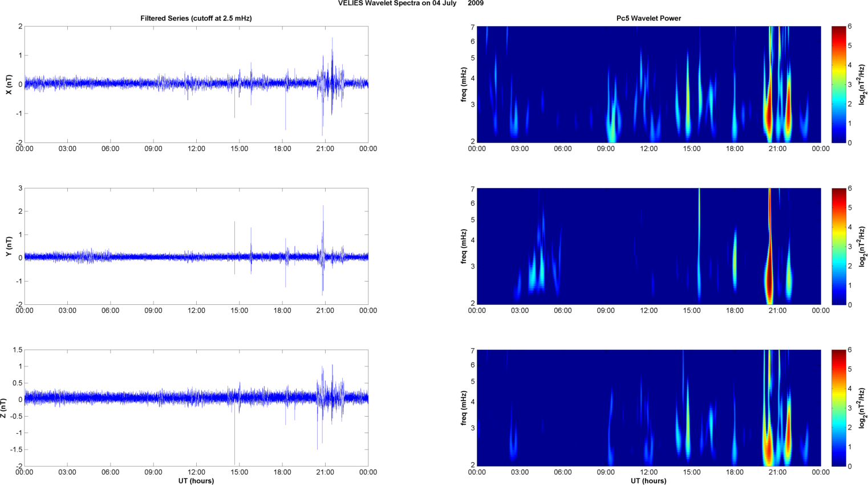The height and width of the screenshot is (485, 868).
Task: Click the colorbar of the X wavelet power plot
Action: pyautogui.click(x=838, y=84)
